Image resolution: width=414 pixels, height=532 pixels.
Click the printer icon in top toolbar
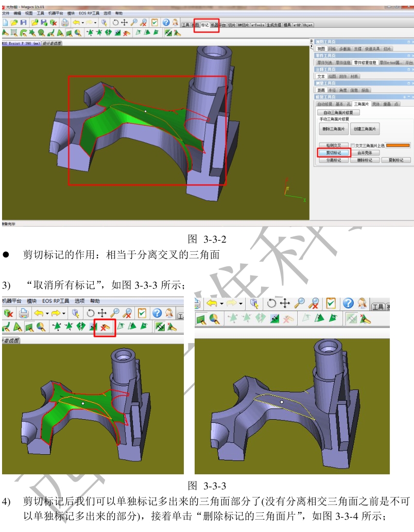pyautogui.click(x=65, y=23)
